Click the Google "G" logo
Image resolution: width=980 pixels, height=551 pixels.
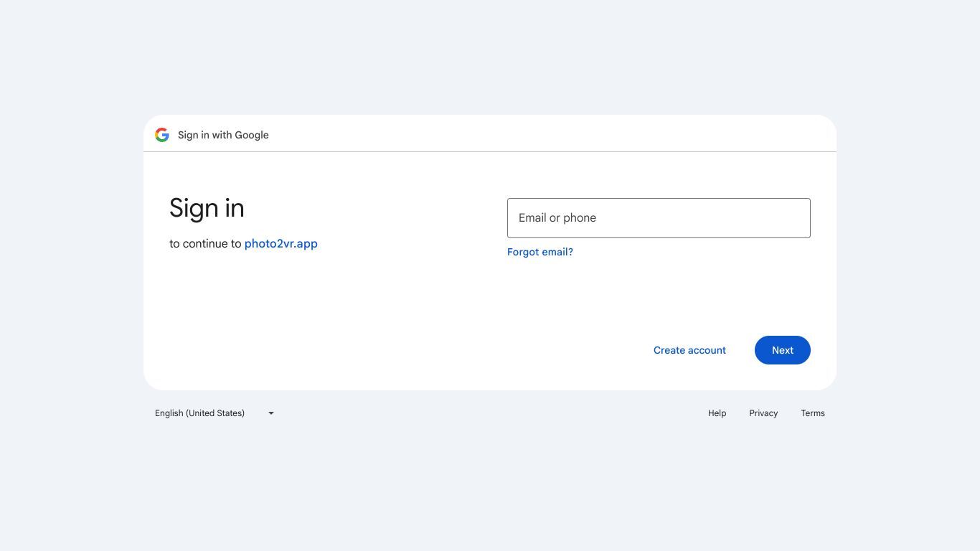[162, 135]
